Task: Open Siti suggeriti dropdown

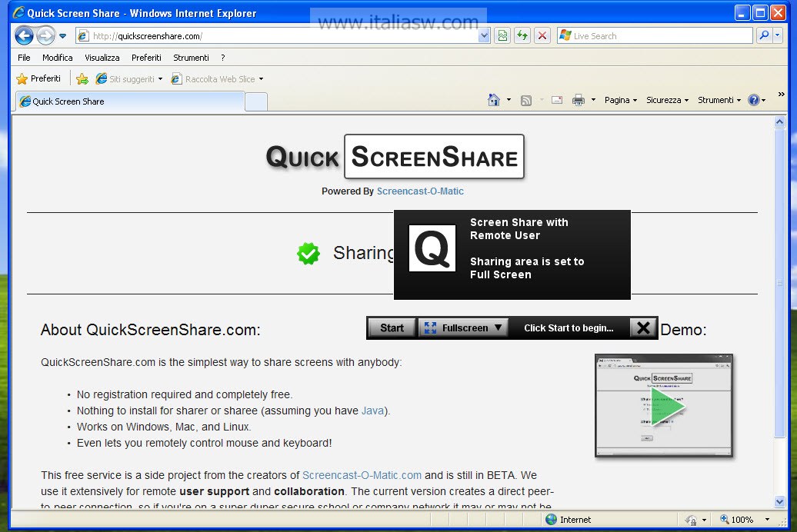Action: pyautogui.click(x=129, y=78)
